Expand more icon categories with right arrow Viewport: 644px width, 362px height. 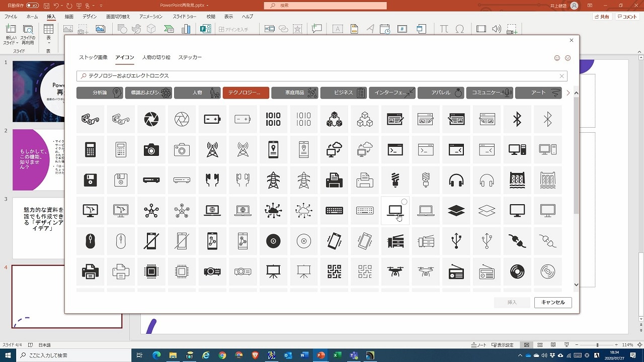pyautogui.click(x=568, y=93)
